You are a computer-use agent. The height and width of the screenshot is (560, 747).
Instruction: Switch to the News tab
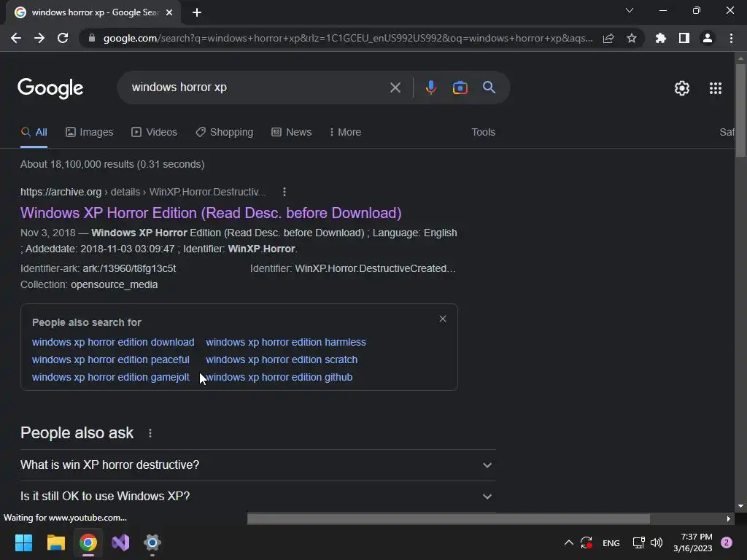point(292,132)
